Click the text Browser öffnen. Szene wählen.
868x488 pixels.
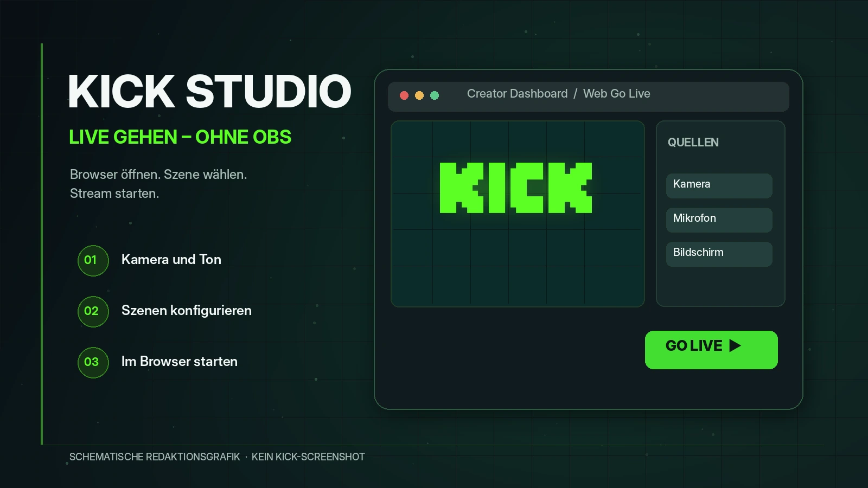pyautogui.click(x=158, y=175)
